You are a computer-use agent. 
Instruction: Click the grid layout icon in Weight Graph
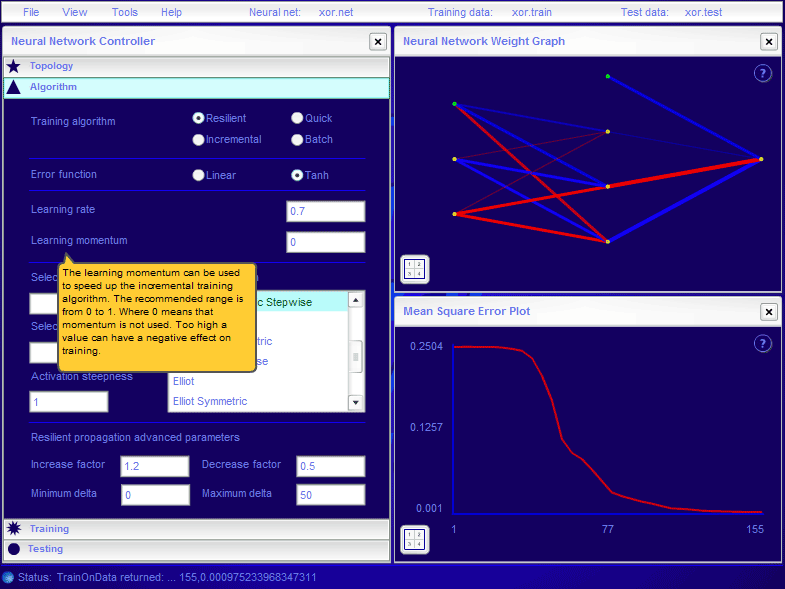[414, 269]
